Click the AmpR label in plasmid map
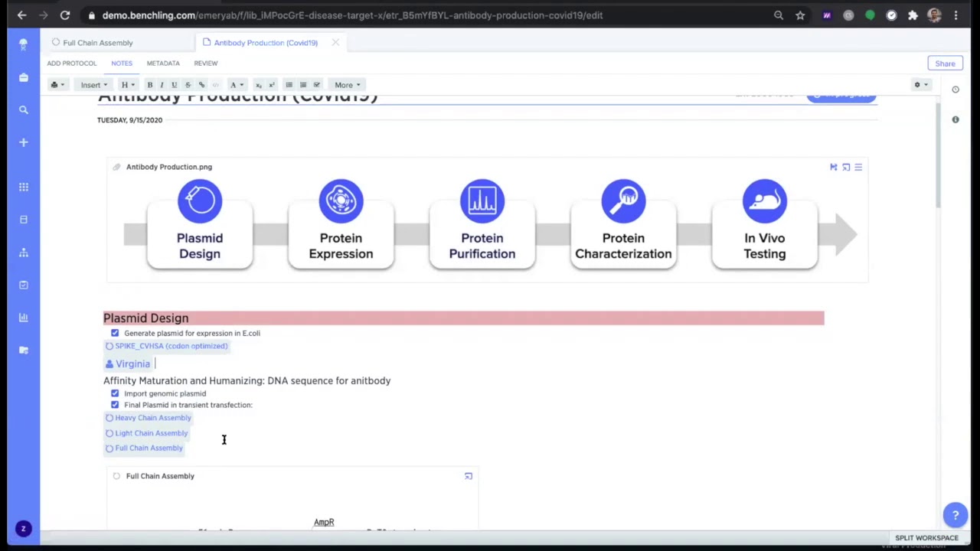This screenshot has width=980, height=551. (x=324, y=522)
